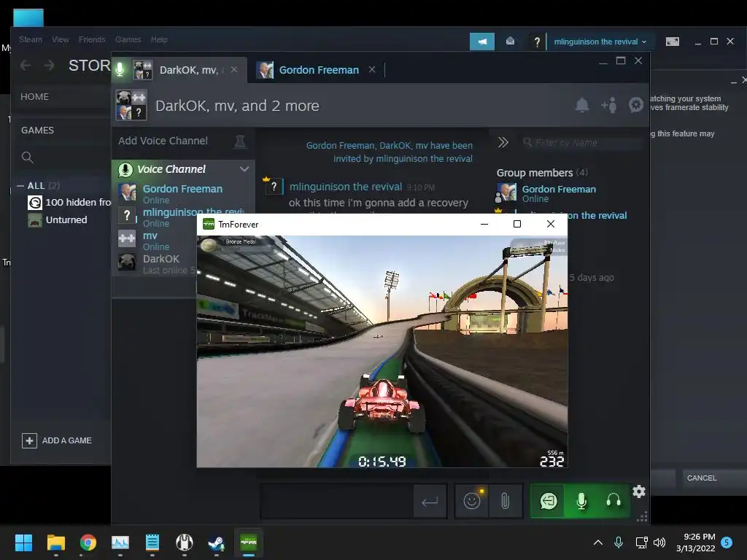Screen dimensions: 747x560
Task: Open the Steam taskbar icon
Action: point(216,542)
